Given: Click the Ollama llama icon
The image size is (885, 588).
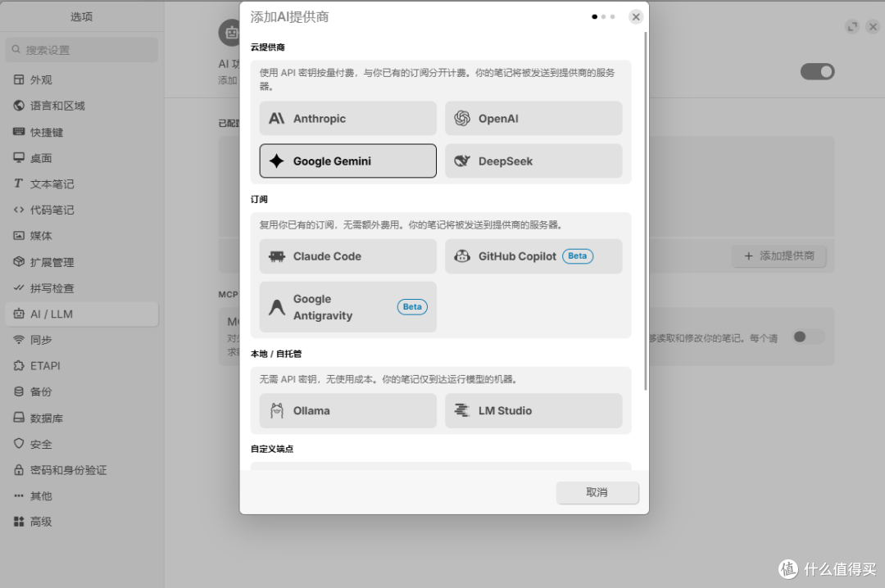Looking at the screenshot, I should tap(277, 411).
